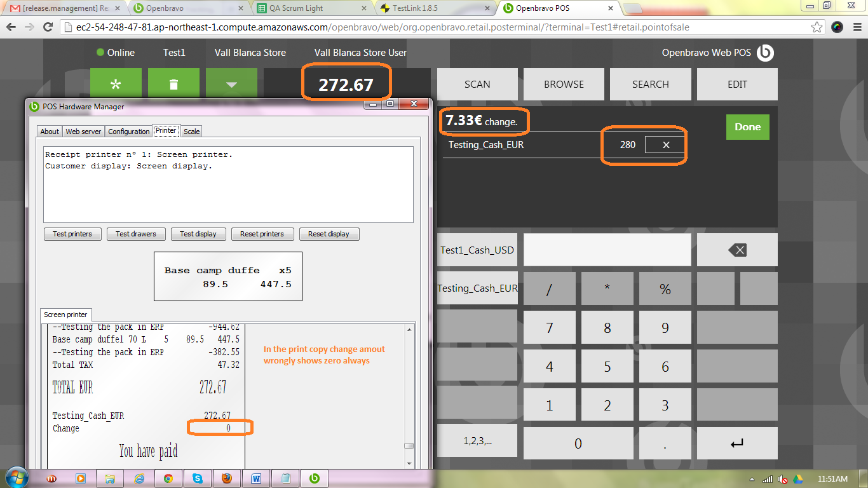The image size is (868, 488).
Task: Expand the green dropdown arrow menu
Action: pyautogui.click(x=231, y=84)
